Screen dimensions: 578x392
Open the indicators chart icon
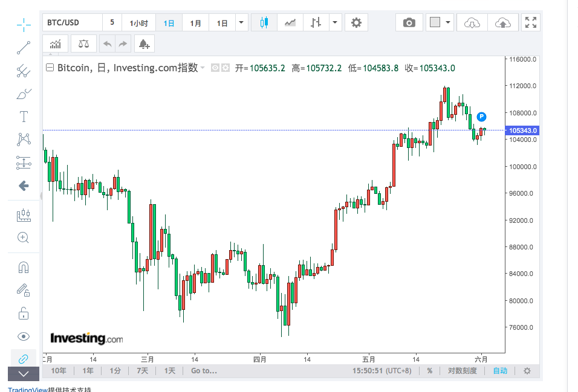(x=56, y=44)
